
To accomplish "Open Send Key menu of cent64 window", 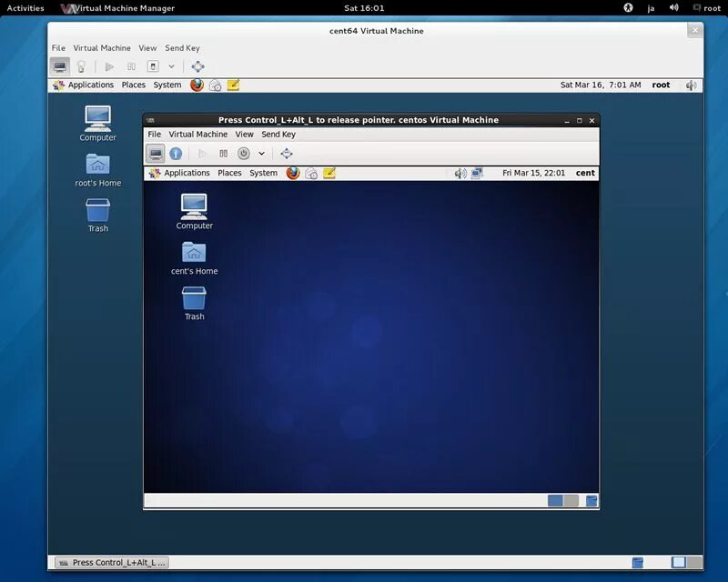I will click(x=182, y=48).
